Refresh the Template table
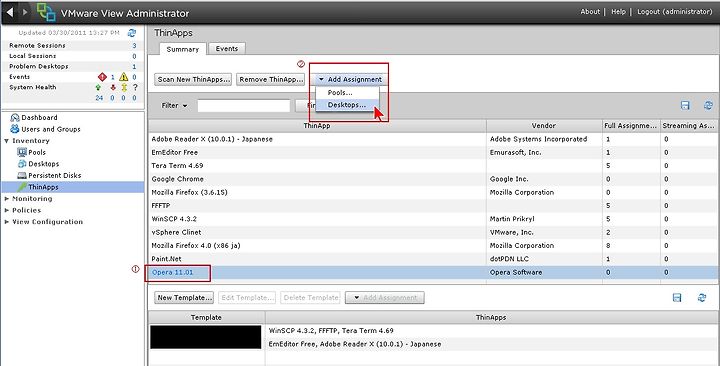The image size is (720, 366). [702, 298]
